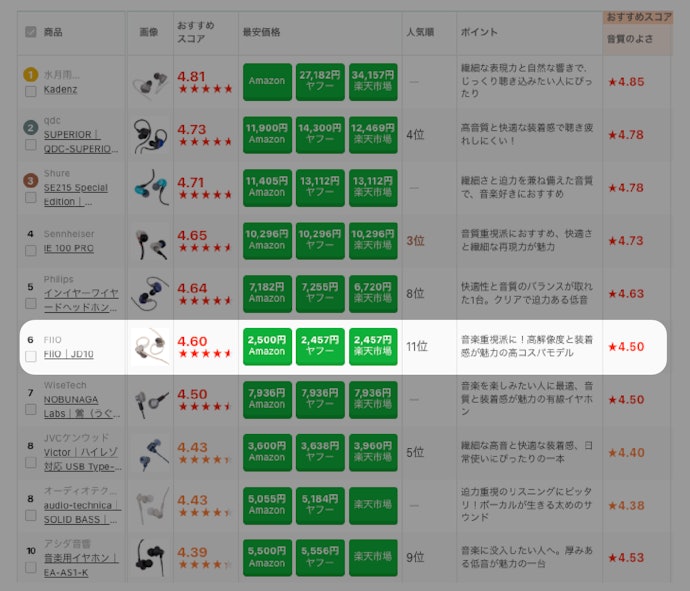
Task: Check the FIIO JD10 checkbox
Action: tap(31, 356)
